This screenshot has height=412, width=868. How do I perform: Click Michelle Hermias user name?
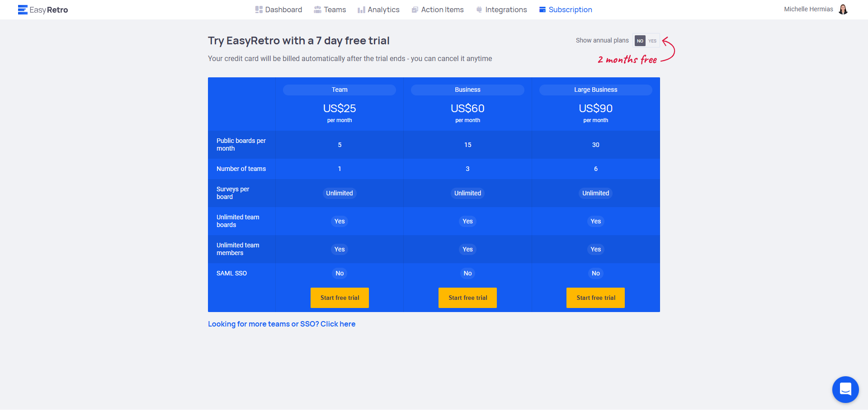pyautogui.click(x=808, y=9)
